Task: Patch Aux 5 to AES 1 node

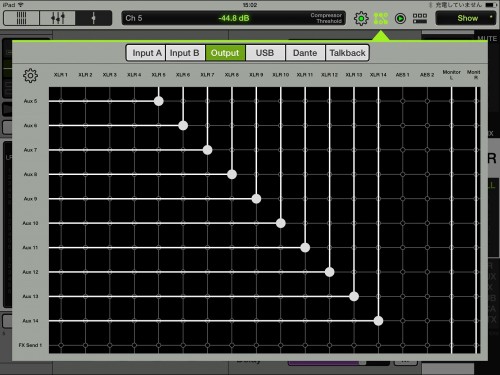Action: click(x=403, y=101)
